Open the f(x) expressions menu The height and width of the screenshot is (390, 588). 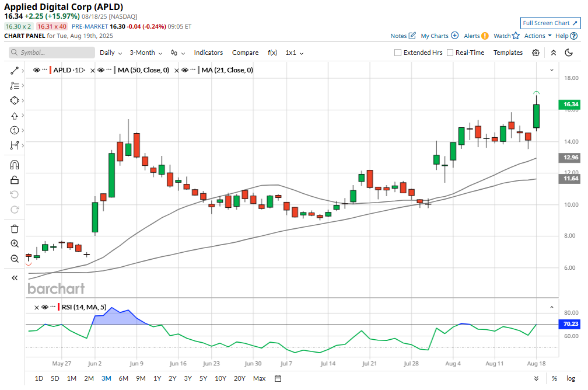(272, 53)
